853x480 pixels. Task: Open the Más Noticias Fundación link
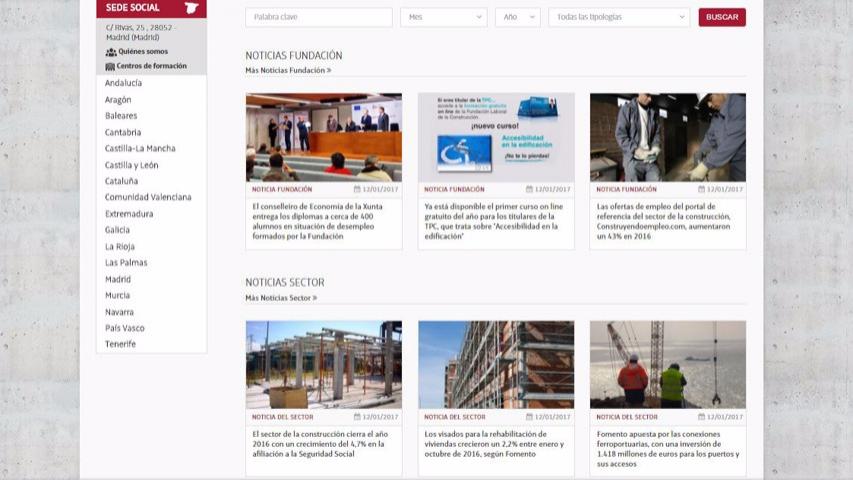[285, 71]
